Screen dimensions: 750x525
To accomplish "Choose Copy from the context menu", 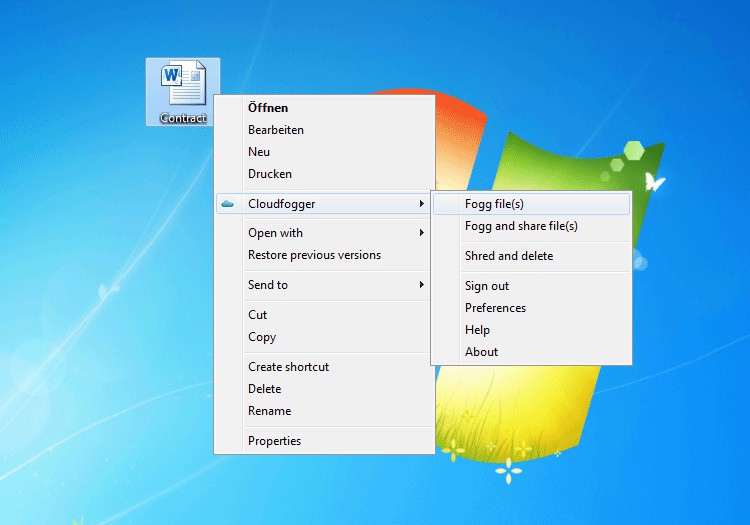I will tap(324, 337).
